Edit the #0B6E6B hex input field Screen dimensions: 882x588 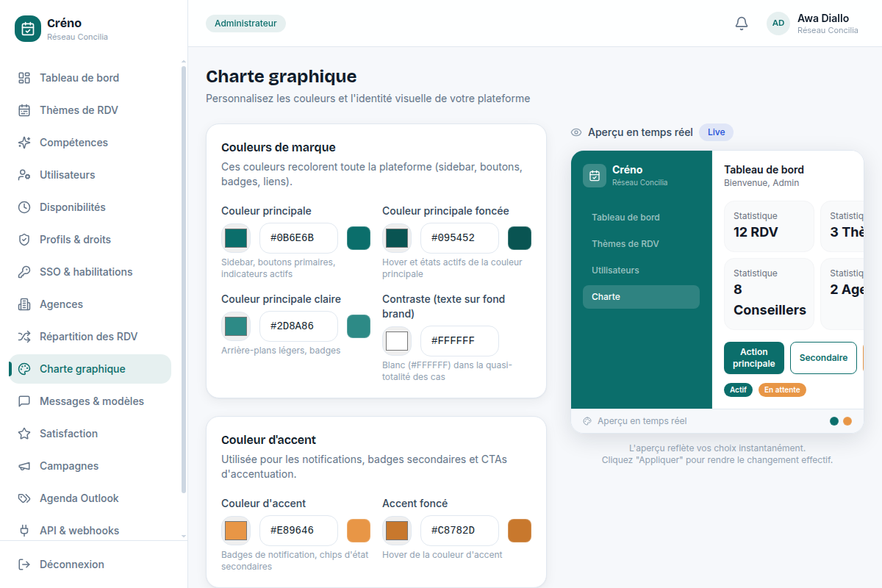point(298,238)
